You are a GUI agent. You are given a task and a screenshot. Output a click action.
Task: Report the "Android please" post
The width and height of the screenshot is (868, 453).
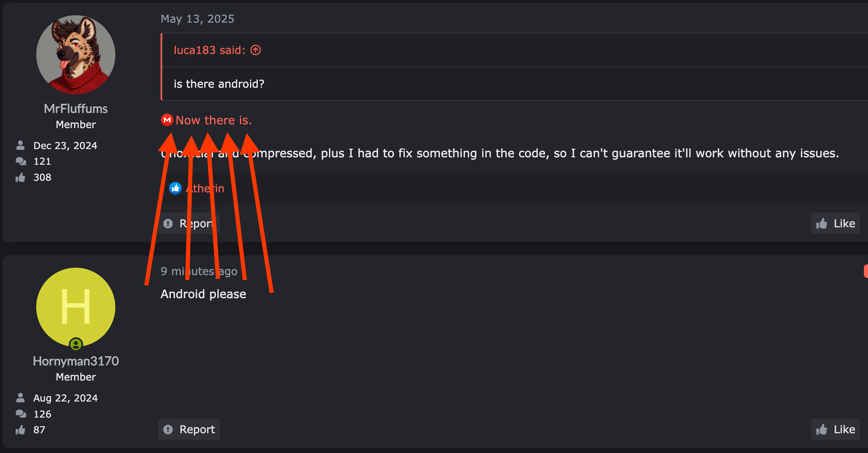click(189, 429)
